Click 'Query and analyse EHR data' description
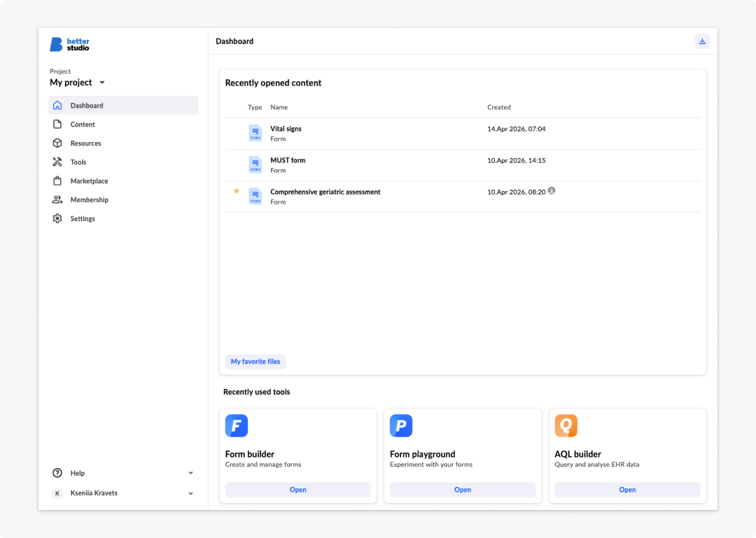756x538 pixels. coord(596,465)
